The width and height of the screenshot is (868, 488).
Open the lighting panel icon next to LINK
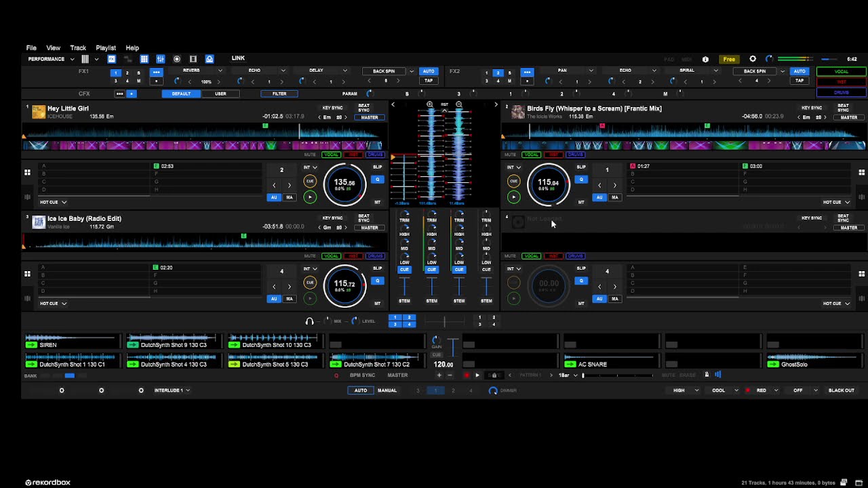(x=210, y=59)
